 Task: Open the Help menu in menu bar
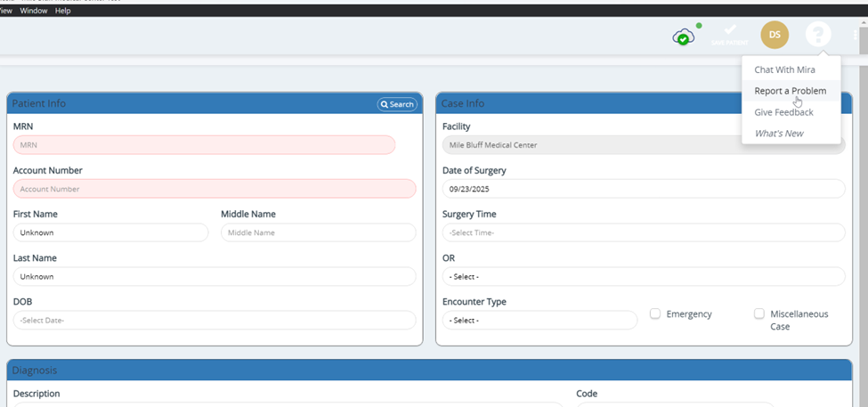pos(63,11)
